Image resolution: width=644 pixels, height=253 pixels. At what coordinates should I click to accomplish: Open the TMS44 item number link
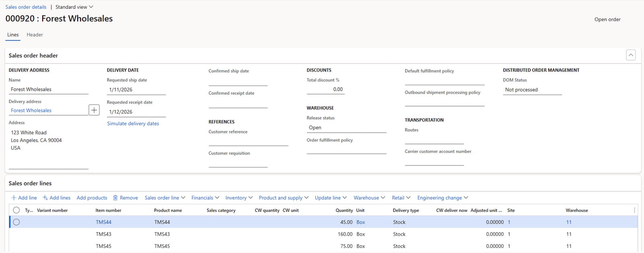tap(103, 222)
